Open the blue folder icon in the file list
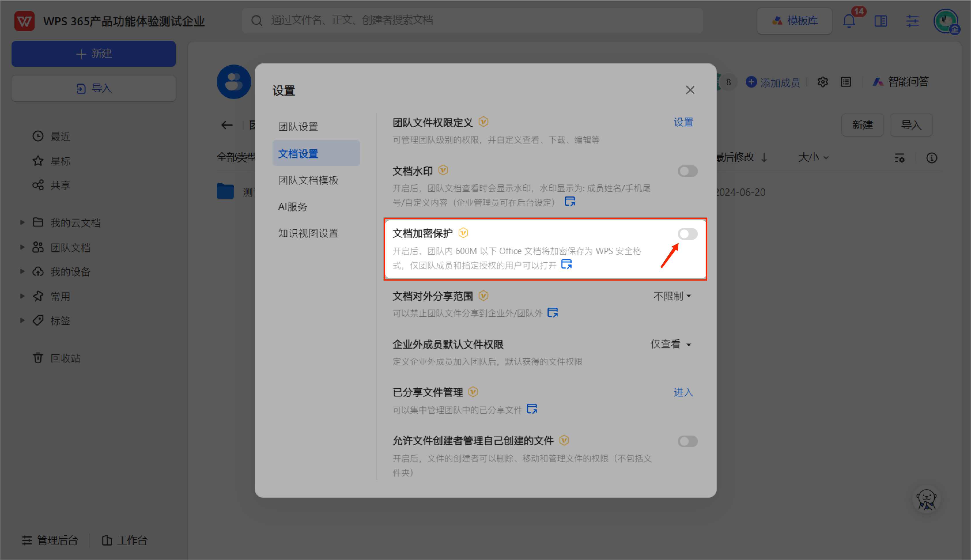This screenshot has height=560, width=971. [225, 191]
